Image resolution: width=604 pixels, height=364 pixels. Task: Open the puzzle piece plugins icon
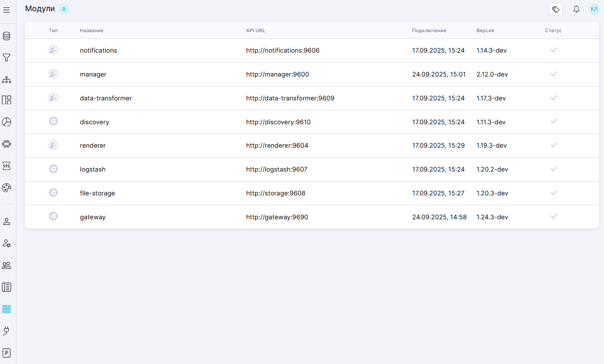[7, 144]
